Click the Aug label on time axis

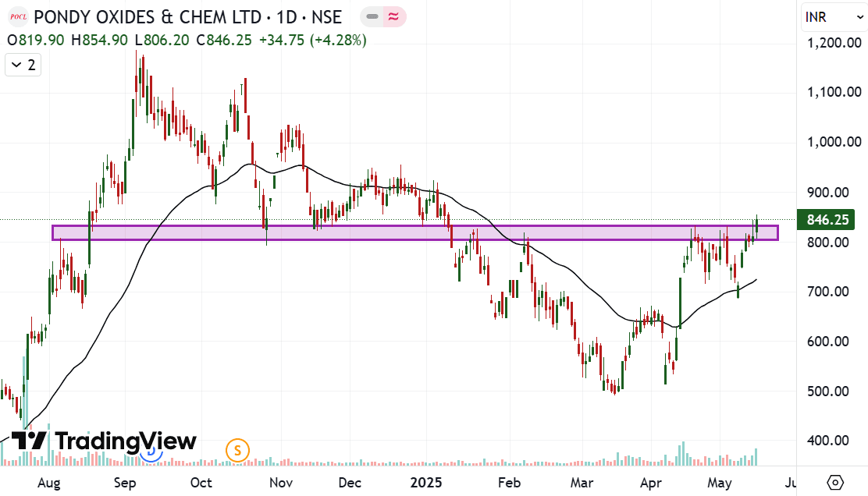[48, 483]
